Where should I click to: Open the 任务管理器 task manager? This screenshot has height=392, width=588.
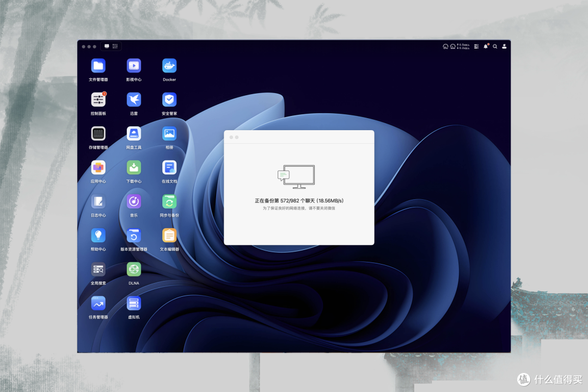(x=98, y=303)
